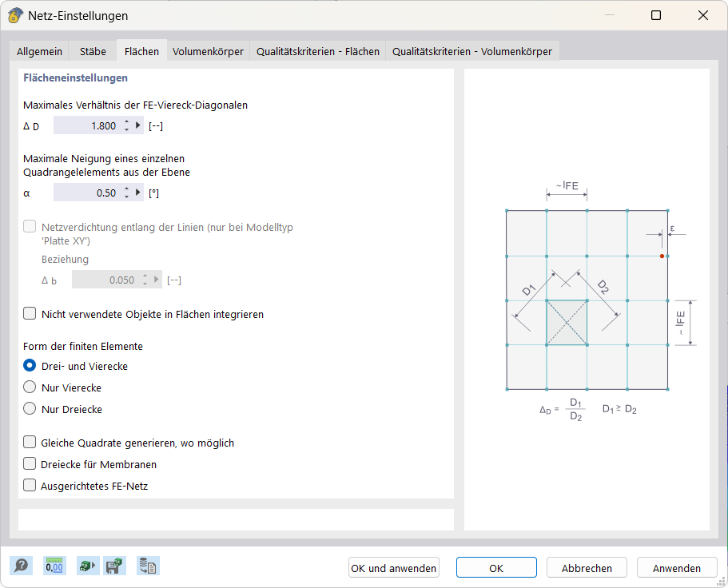
Task: Click the RFEM icon in the title bar
Action: (14, 14)
